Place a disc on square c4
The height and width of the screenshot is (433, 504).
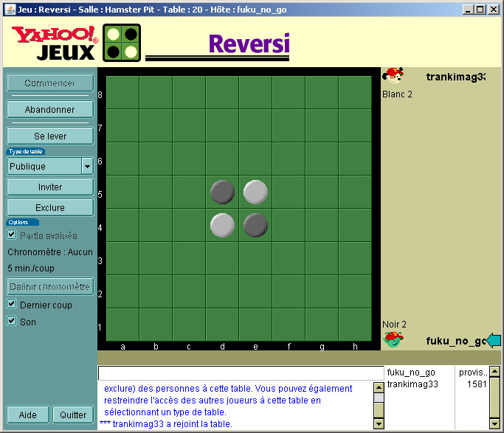(189, 226)
